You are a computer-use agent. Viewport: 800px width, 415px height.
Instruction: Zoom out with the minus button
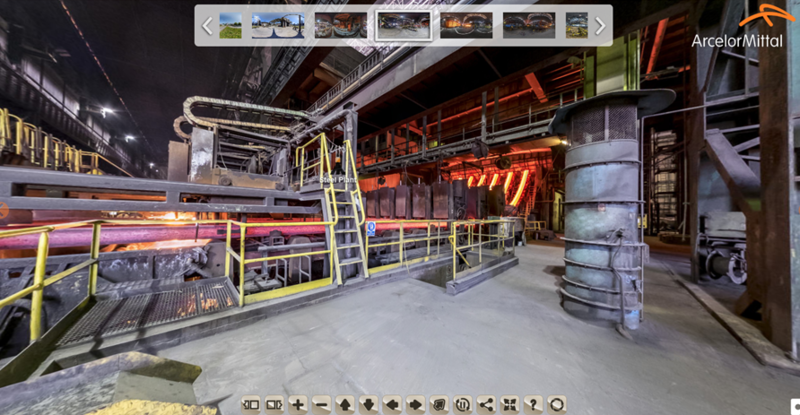pos(321,404)
